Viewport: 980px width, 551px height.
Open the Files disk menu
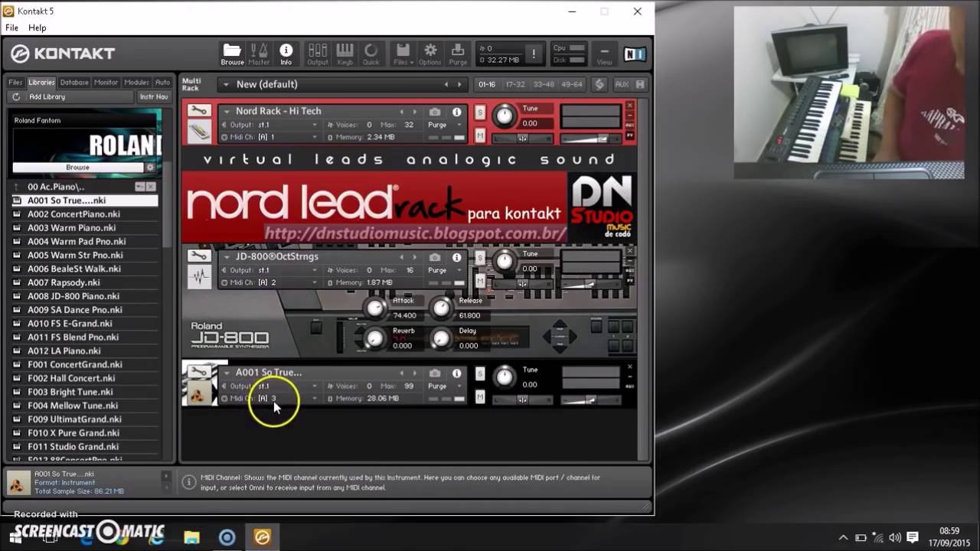[403, 54]
